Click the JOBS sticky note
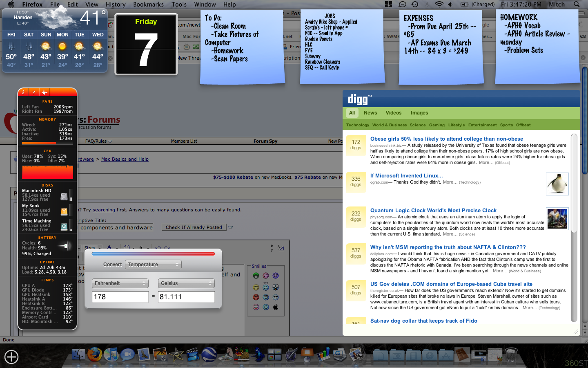This screenshot has height=368, width=588. [343, 47]
